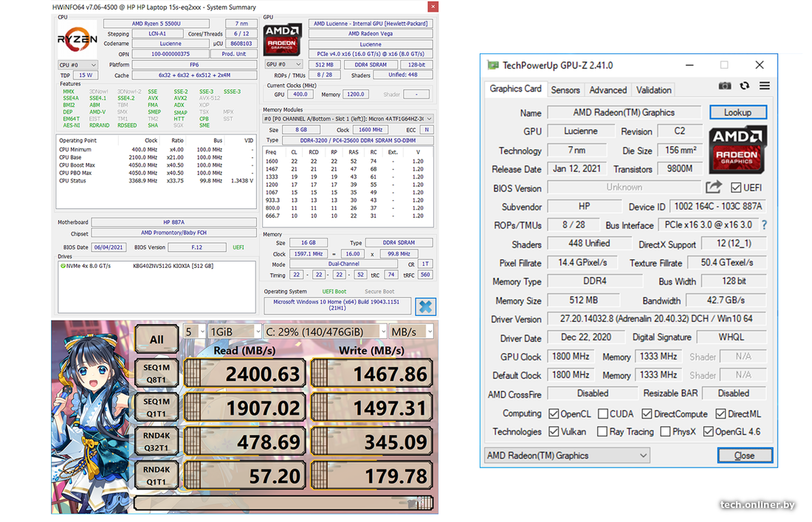The image size is (812, 522).
Task: Take a screenshot with the GPU-Z camera icon
Action: tap(725, 86)
